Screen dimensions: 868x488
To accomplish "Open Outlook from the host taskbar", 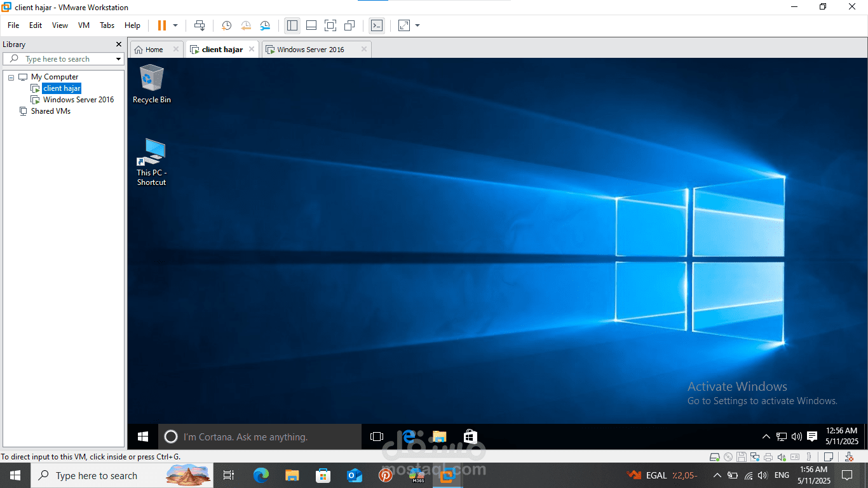I will [354, 475].
